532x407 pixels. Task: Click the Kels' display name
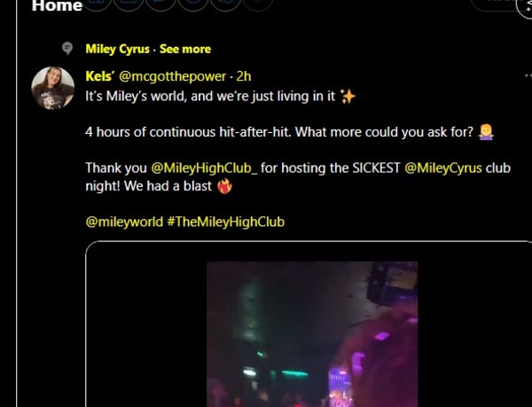tap(99, 76)
